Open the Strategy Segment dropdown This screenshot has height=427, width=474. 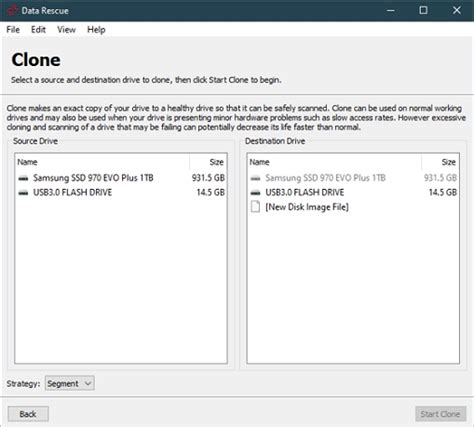click(x=70, y=384)
